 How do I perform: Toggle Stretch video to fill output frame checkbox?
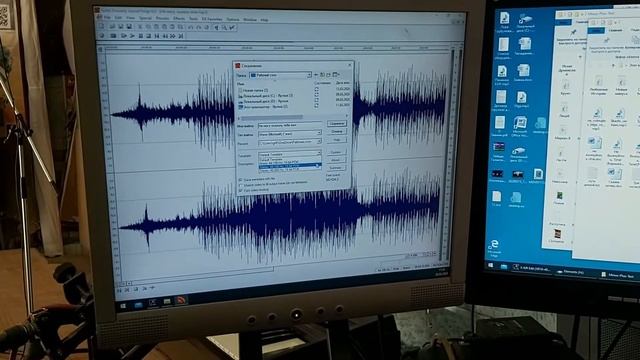(x=240, y=185)
